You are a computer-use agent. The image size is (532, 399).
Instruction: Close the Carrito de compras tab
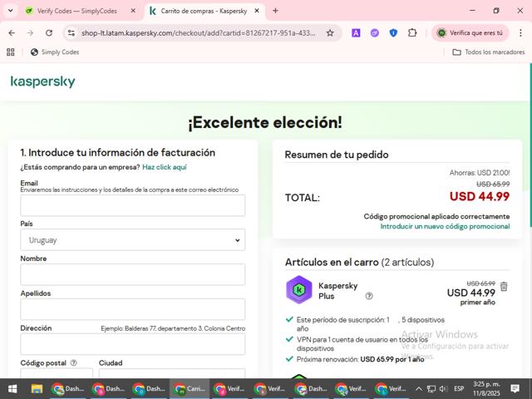[257, 11]
